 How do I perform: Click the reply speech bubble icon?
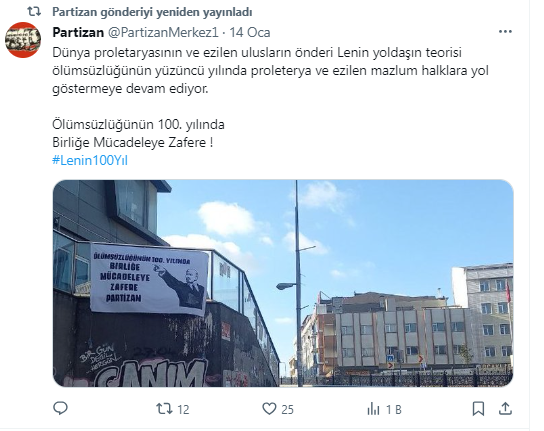click(x=60, y=408)
